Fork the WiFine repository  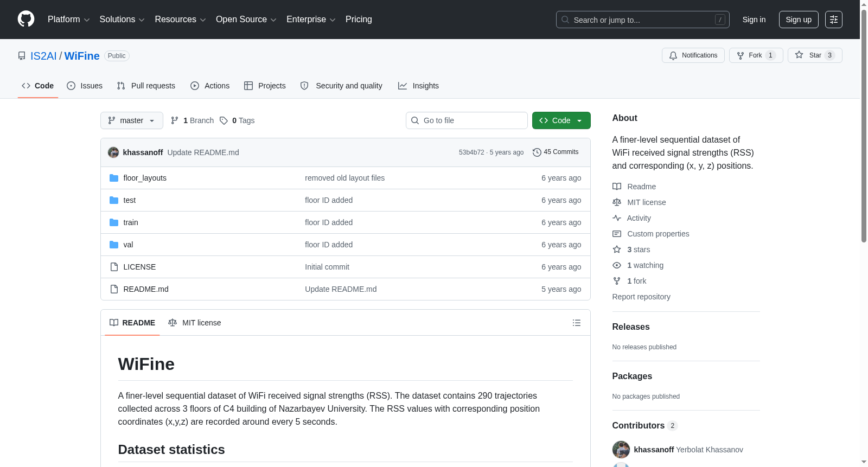pyautogui.click(x=756, y=55)
